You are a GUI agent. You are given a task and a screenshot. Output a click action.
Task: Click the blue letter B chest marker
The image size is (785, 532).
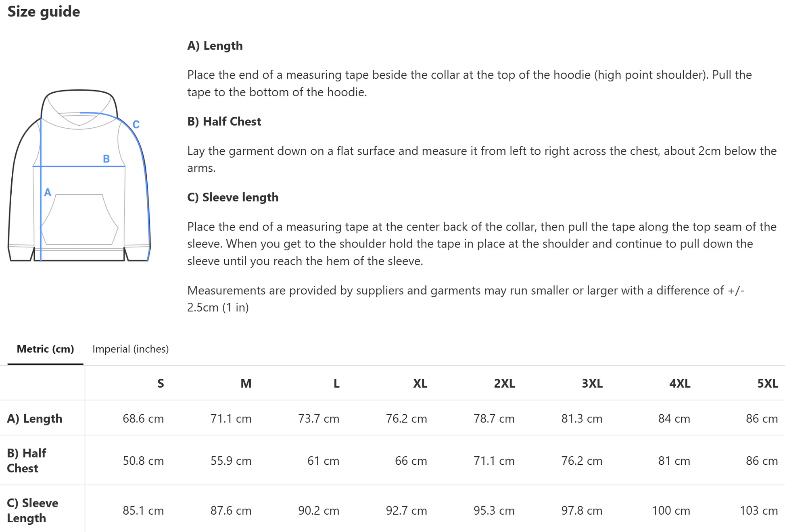[x=106, y=159]
